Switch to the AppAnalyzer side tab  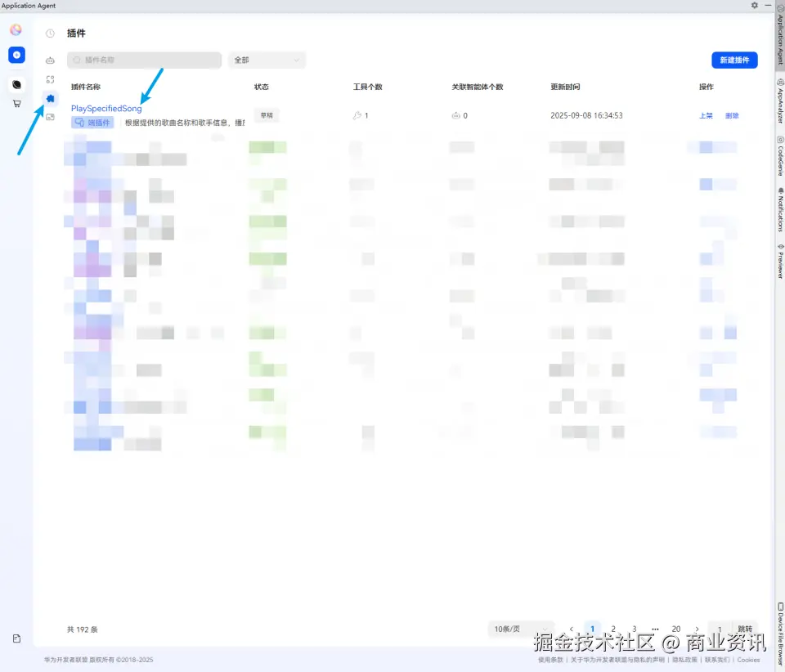(780, 101)
